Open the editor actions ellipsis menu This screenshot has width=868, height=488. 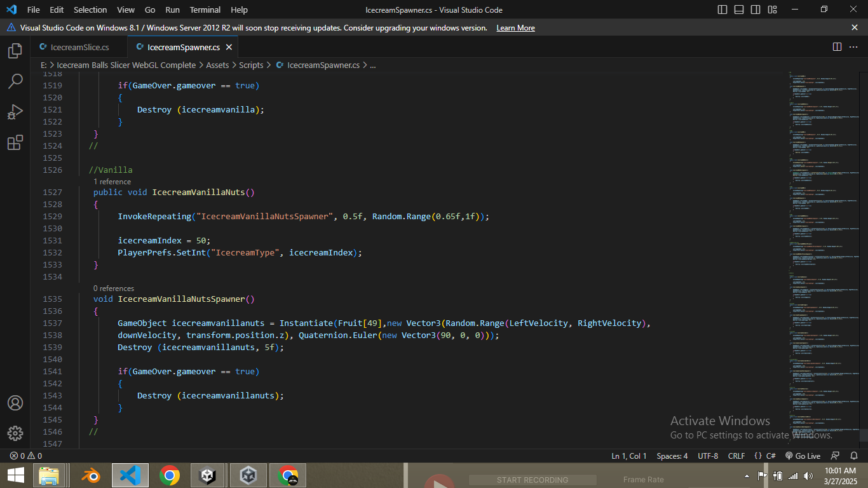854,47
